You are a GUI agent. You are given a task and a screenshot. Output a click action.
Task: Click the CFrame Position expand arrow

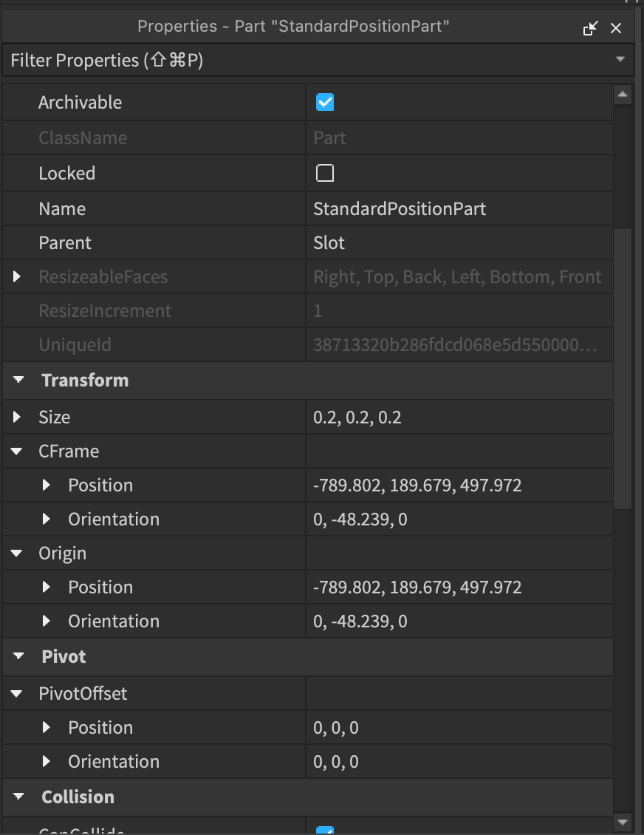point(47,485)
